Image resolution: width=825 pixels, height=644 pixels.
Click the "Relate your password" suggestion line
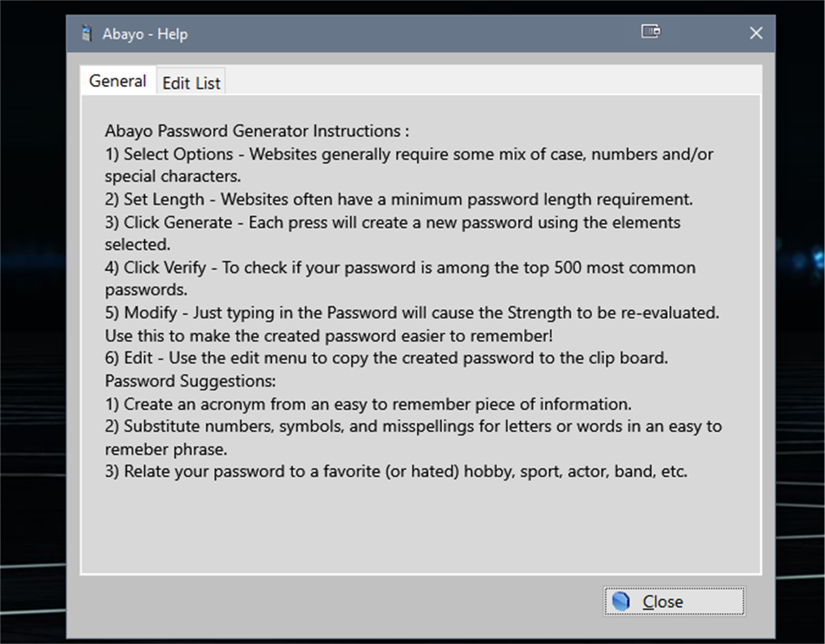[396, 471]
